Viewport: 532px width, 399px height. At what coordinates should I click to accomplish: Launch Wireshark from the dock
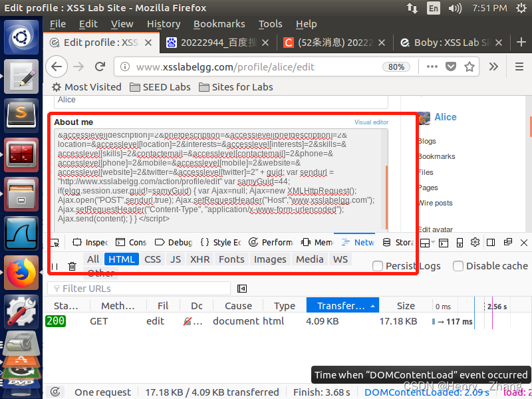coord(21,233)
